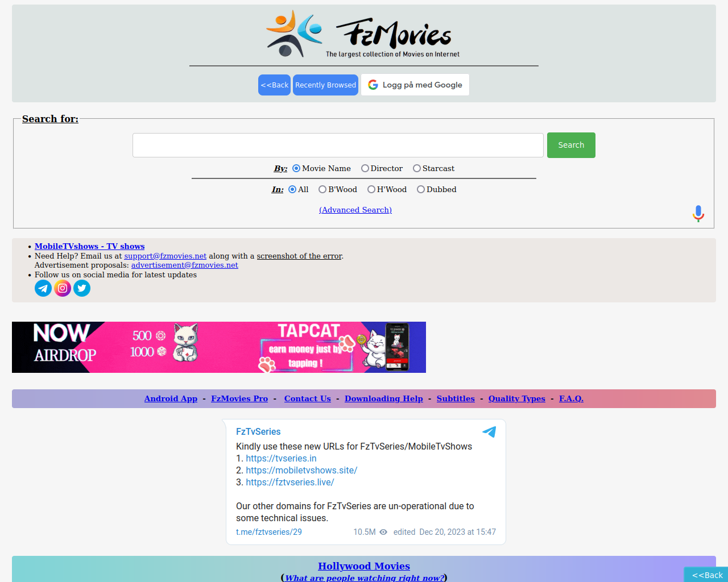Click the post date 'Dec 20, 2023 at 15:47'
Image resolution: width=728 pixels, height=582 pixels.
click(x=458, y=532)
